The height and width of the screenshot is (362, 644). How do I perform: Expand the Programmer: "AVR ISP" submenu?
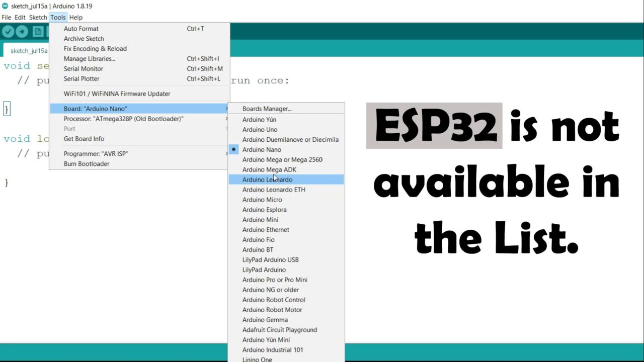[139, 154]
